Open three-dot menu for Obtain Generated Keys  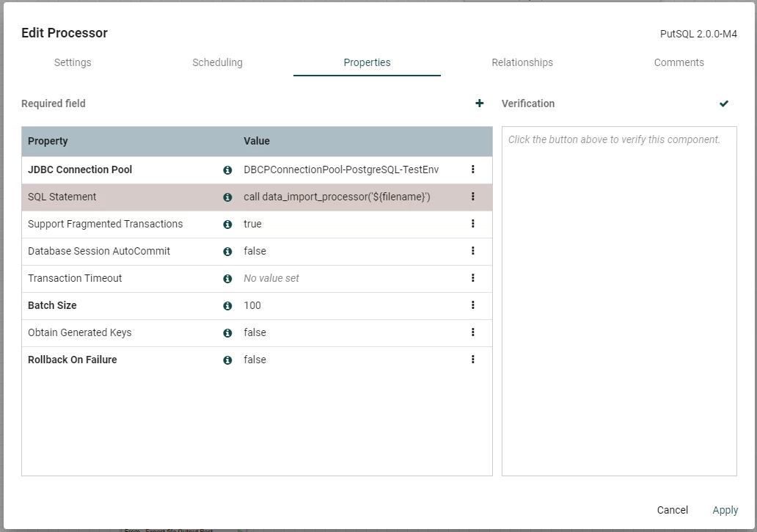tap(472, 332)
